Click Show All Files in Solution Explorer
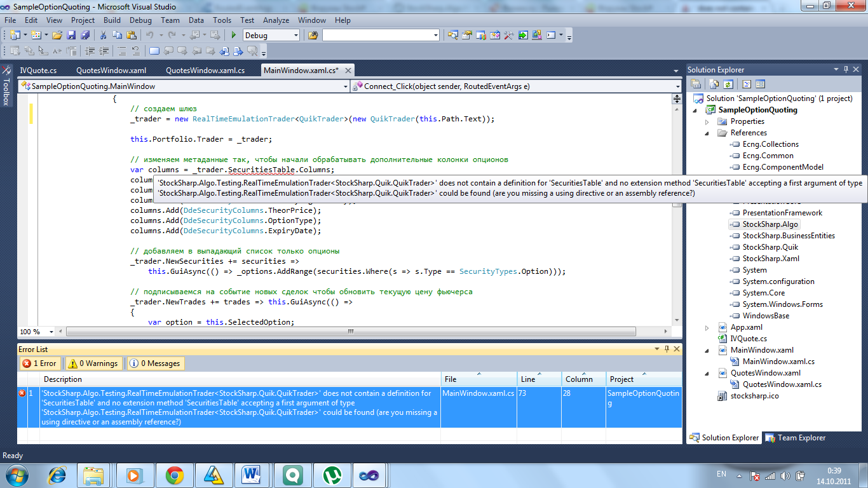 point(714,84)
